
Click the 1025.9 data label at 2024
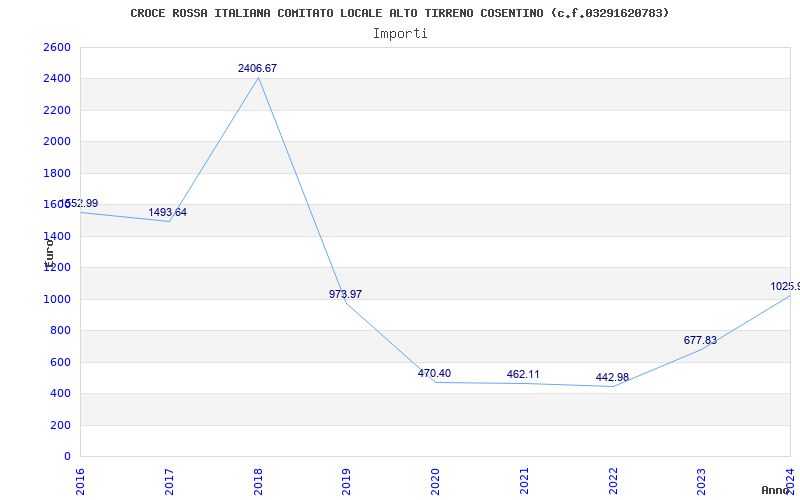[785, 287]
